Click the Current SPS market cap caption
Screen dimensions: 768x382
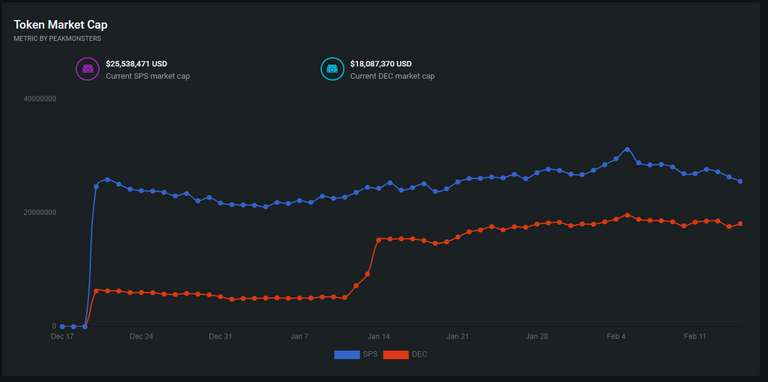point(148,76)
